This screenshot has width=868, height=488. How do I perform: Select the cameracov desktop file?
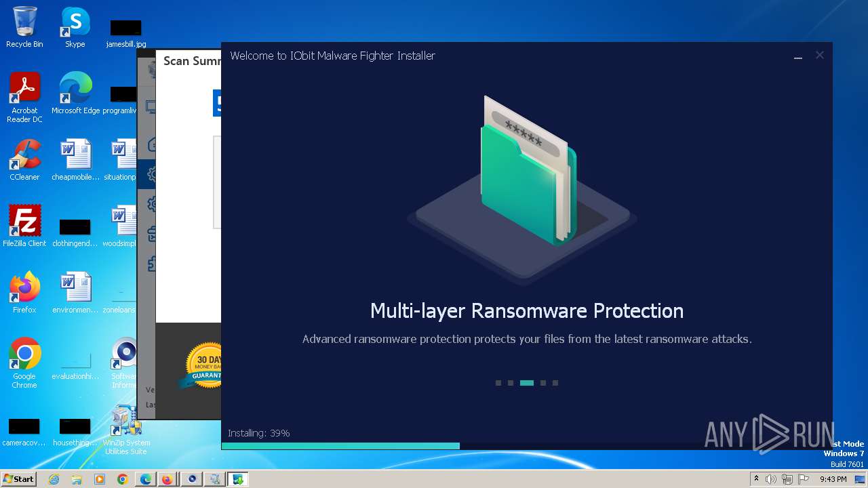click(24, 431)
